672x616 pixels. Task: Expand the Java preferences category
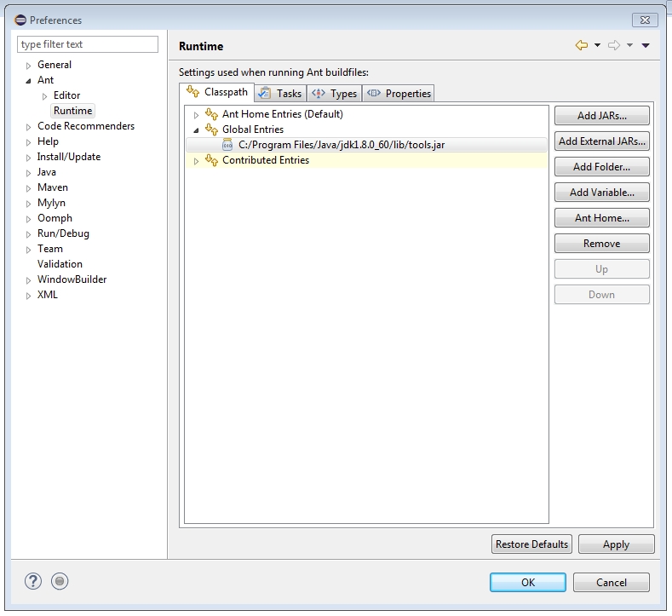click(x=29, y=173)
